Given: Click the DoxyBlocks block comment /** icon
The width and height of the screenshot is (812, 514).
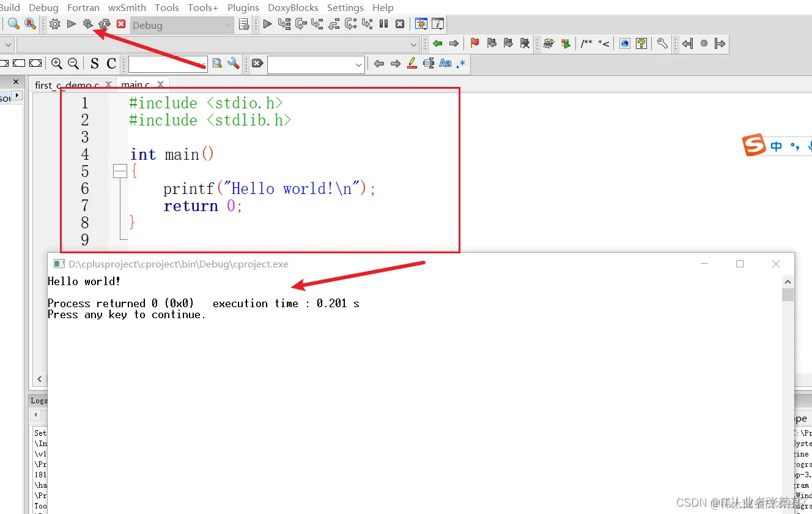Looking at the screenshot, I should (x=587, y=43).
